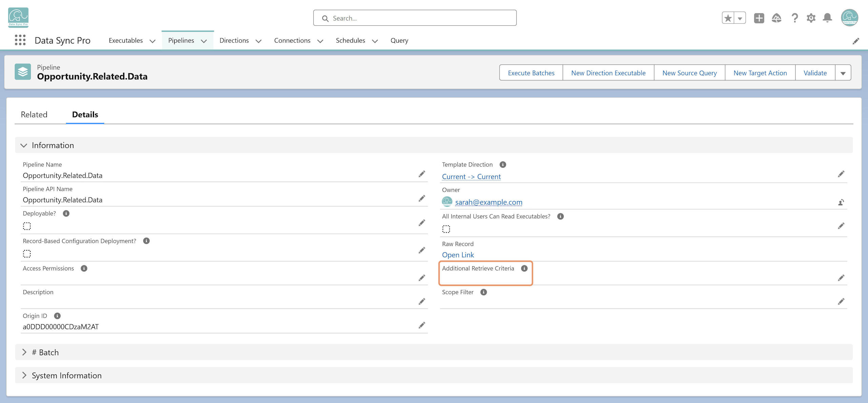This screenshot has height=403, width=868.
Task: Open the Help question mark icon
Action: click(794, 18)
